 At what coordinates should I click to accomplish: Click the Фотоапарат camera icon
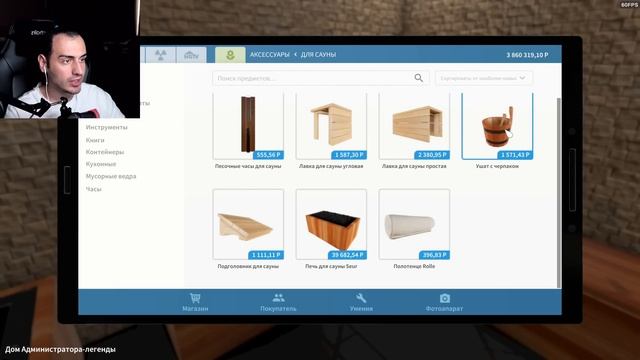pyautogui.click(x=444, y=298)
